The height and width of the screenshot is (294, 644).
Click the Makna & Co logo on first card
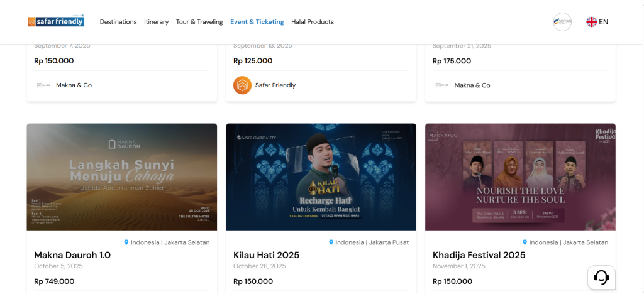point(43,85)
